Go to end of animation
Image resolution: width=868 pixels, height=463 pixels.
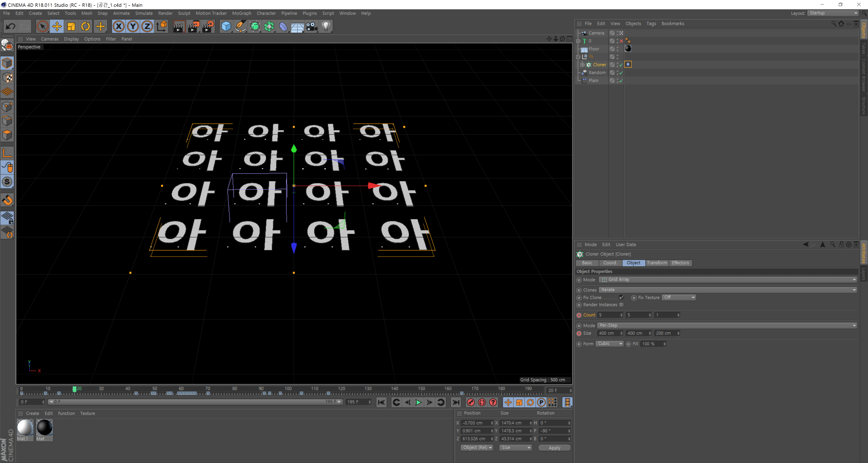[x=456, y=402]
